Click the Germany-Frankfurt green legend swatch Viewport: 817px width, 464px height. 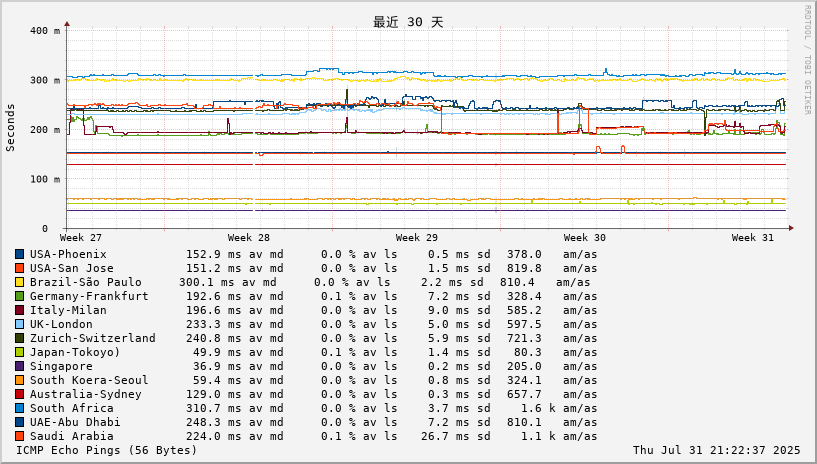point(19,296)
